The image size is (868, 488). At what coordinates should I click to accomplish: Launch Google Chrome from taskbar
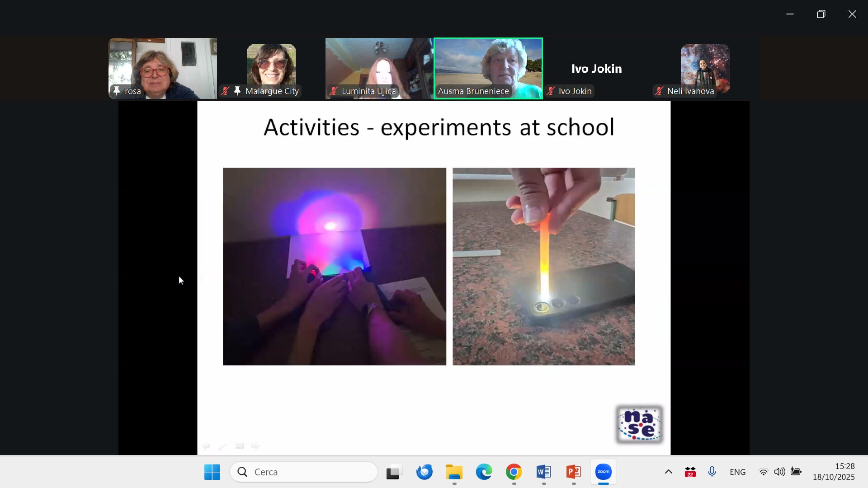(x=514, y=472)
